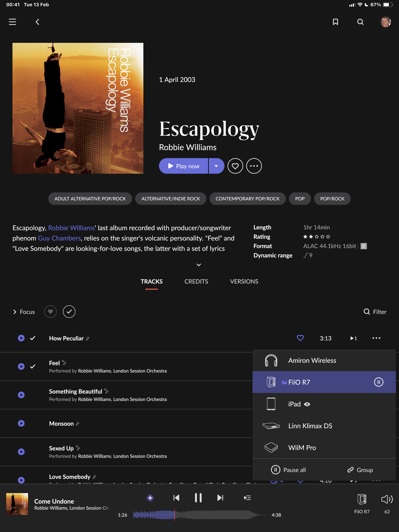Open the Play now dropdown arrow
Screen dimensions: 399x532
(x=216, y=166)
